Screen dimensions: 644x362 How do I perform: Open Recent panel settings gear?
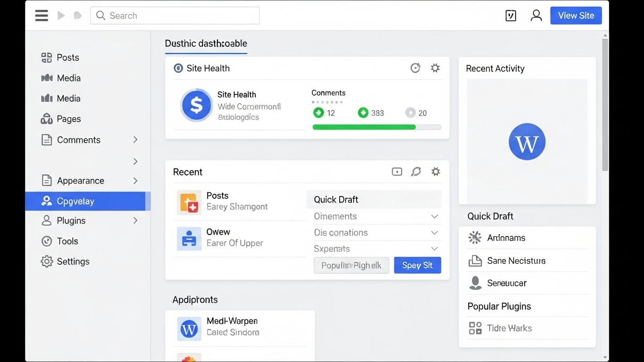(x=435, y=172)
